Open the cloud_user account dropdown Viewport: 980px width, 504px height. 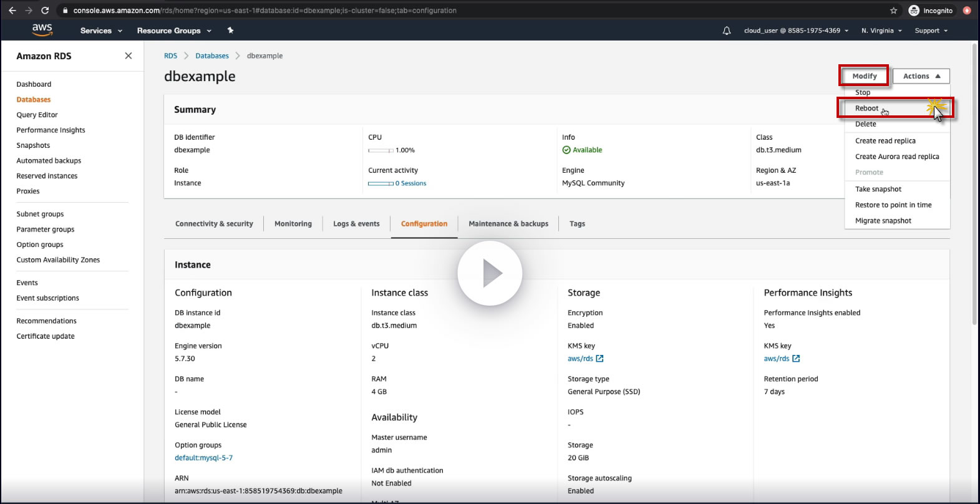click(796, 31)
